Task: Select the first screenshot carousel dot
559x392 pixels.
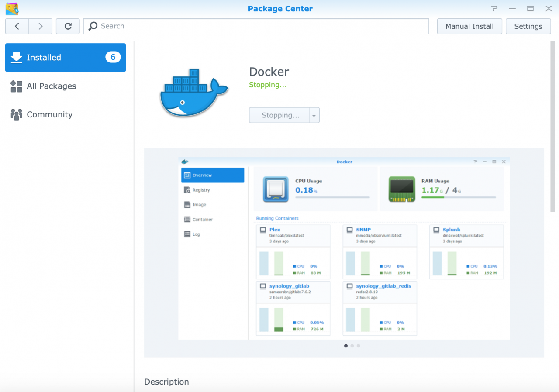Action: coord(346,346)
